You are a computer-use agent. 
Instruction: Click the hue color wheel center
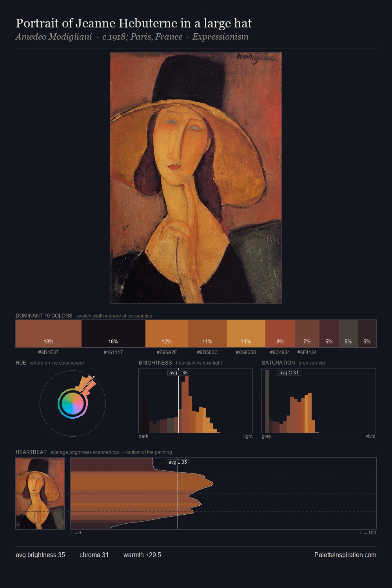coord(73,403)
